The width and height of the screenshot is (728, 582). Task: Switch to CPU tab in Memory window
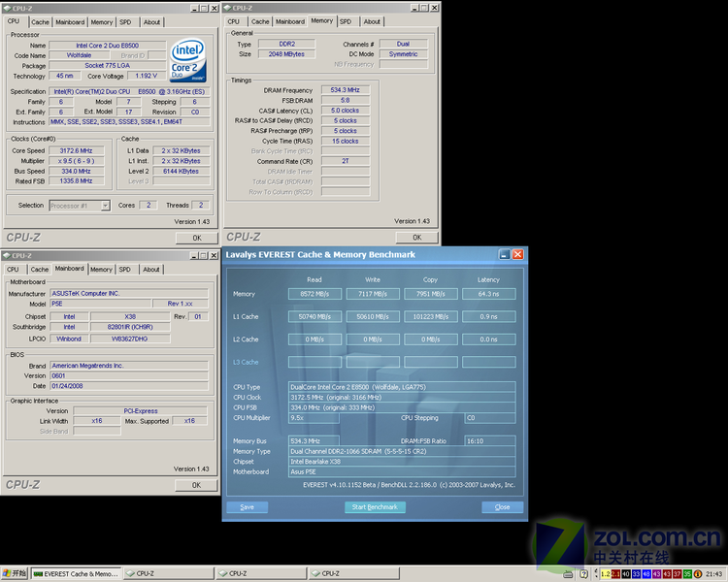[234, 21]
